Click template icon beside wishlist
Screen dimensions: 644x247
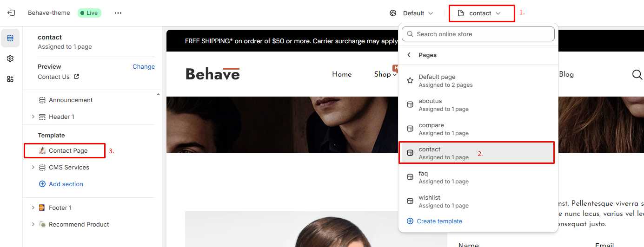[x=410, y=201]
